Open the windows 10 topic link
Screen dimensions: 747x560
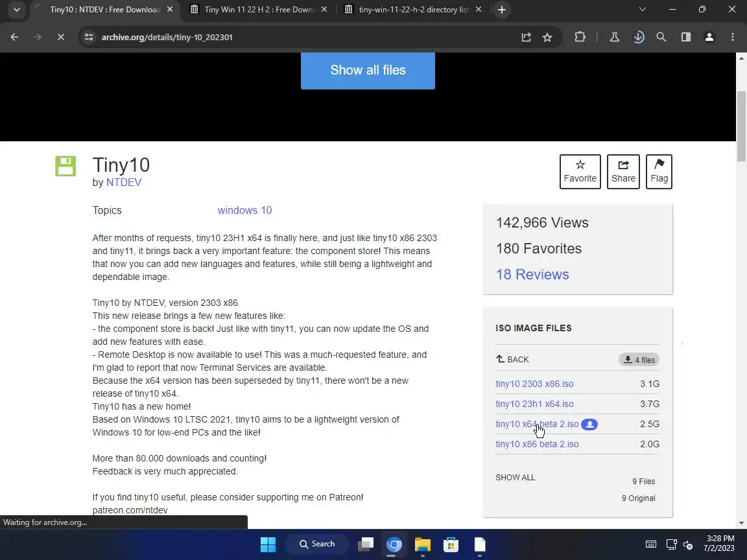click(245, 210)
